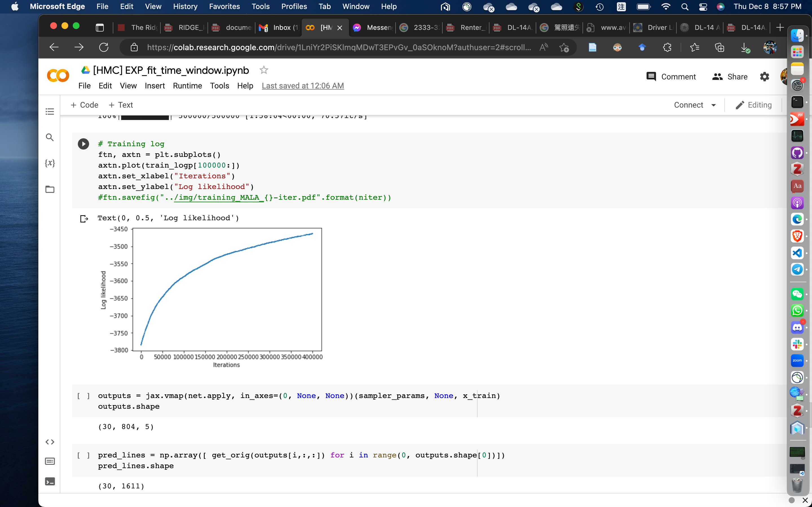The image size is (812, 507).
Task: Open the Colab account avatar menu
Action: [784, 76]
